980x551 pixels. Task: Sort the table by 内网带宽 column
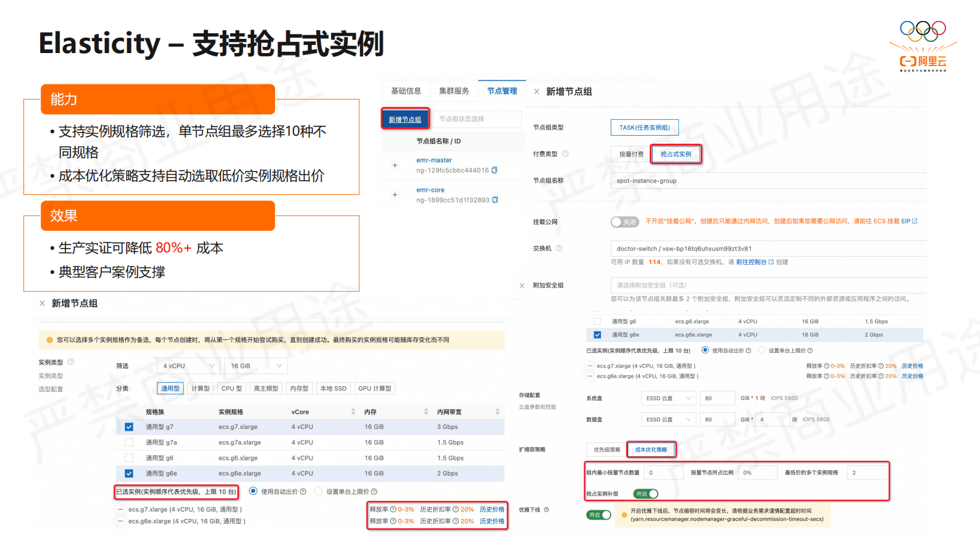498,412
